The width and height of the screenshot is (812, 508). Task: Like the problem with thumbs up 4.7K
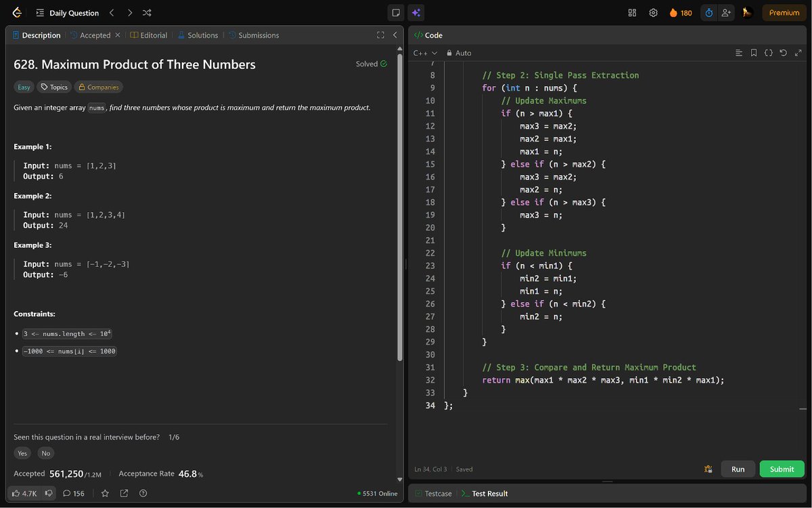tap(24, 493)
